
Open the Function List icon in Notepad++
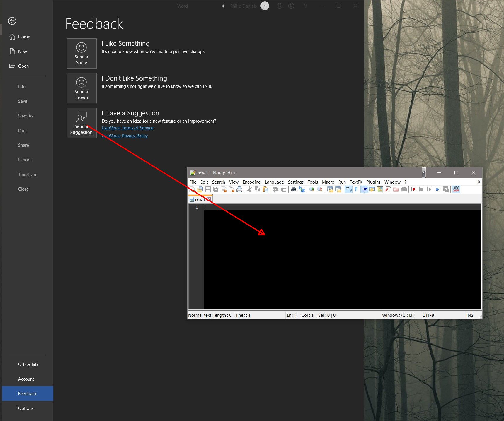[x=388, y=189]
